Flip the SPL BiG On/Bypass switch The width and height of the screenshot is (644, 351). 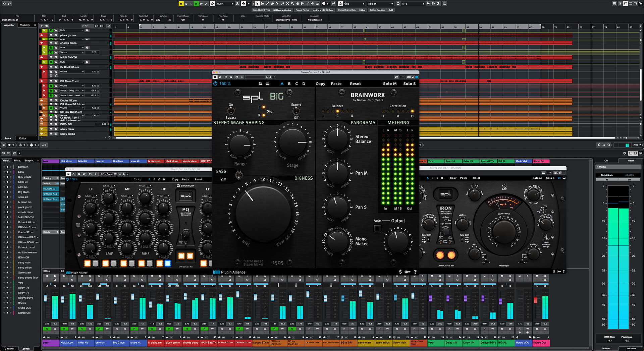231,111
